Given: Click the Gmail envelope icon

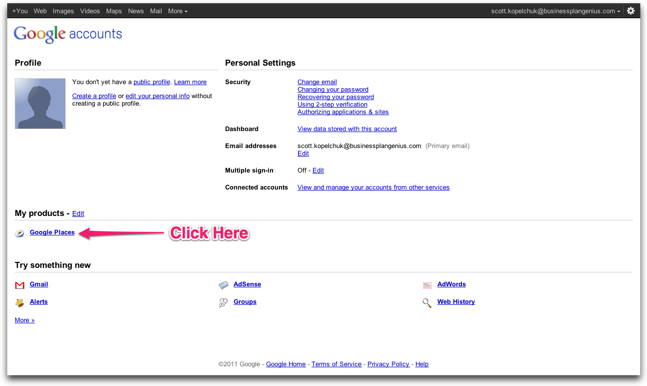Looking at the screenshot, I should click(x=19, y=285).
